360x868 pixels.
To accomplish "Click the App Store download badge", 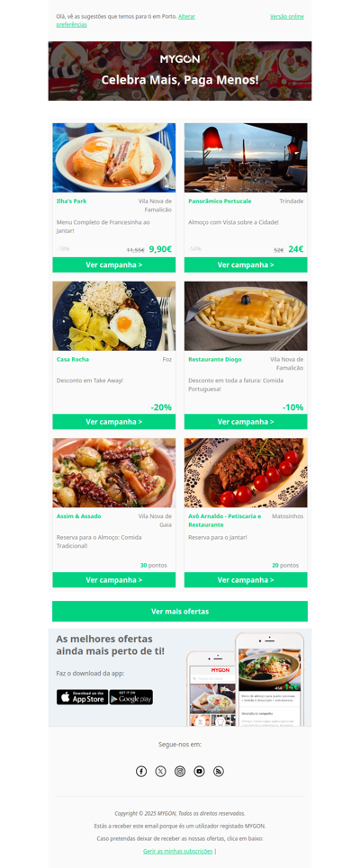I will (x=82, y=697).
